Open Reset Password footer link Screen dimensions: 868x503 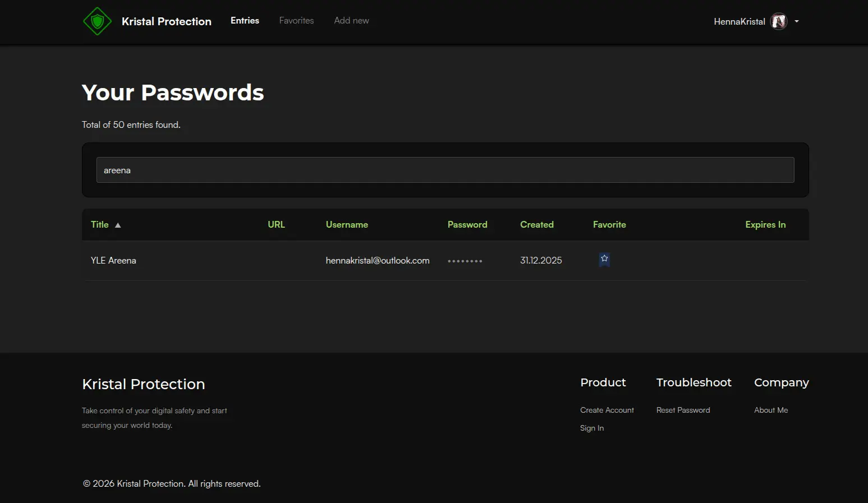tap(683, 410)
